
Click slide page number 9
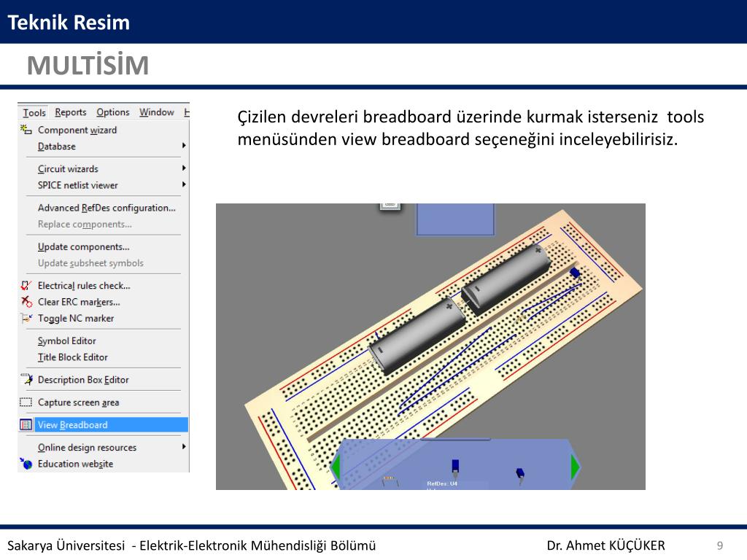click(720, 545)
